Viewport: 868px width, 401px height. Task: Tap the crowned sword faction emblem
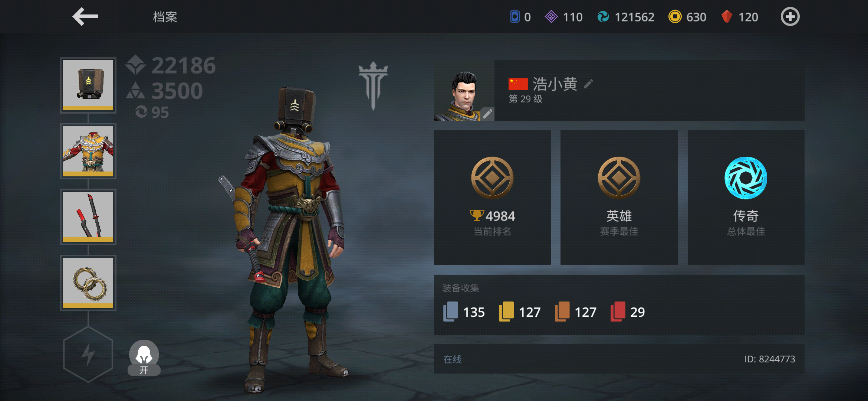(373, 86)
